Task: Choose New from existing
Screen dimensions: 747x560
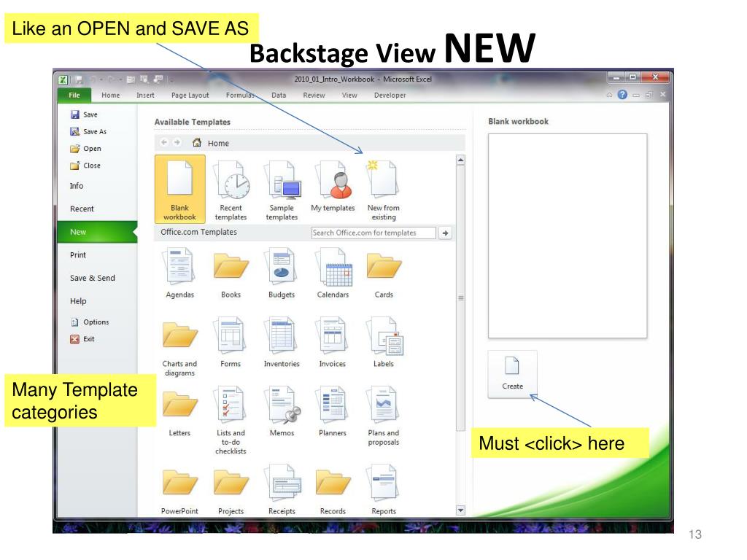Action: click(384, 190)
